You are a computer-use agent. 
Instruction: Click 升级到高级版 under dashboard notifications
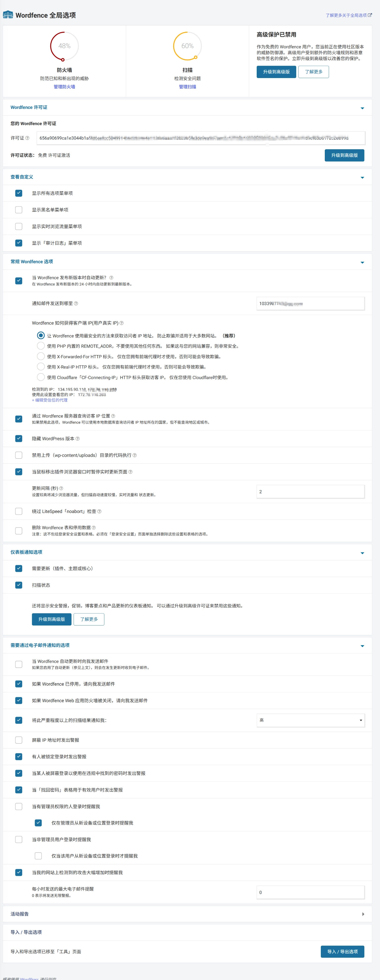(x=51, y=619)
